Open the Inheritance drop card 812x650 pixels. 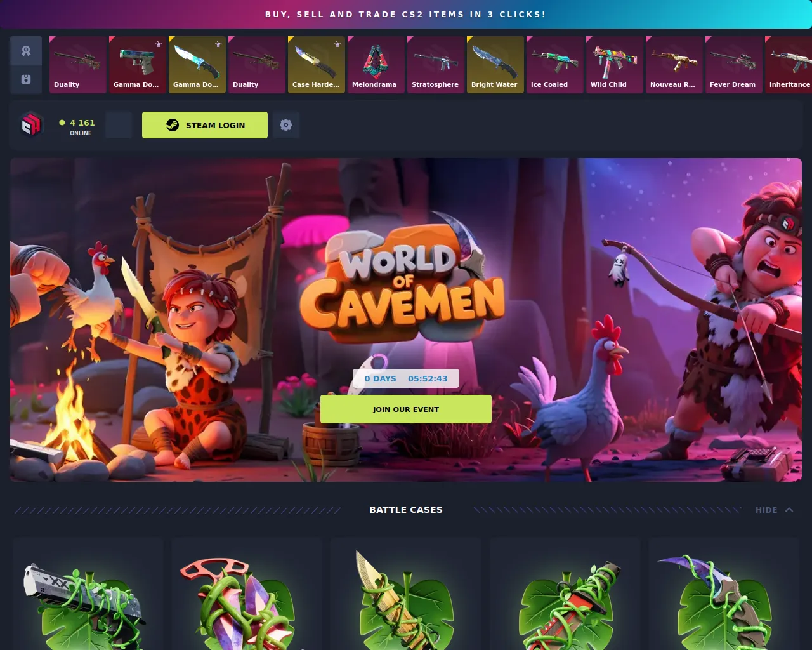click(x=789, y=65)
